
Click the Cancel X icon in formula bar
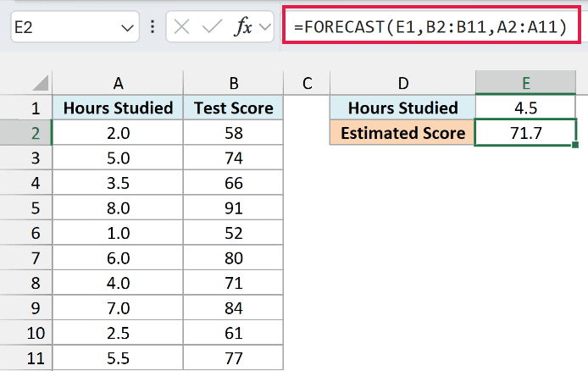coord(182,27)
